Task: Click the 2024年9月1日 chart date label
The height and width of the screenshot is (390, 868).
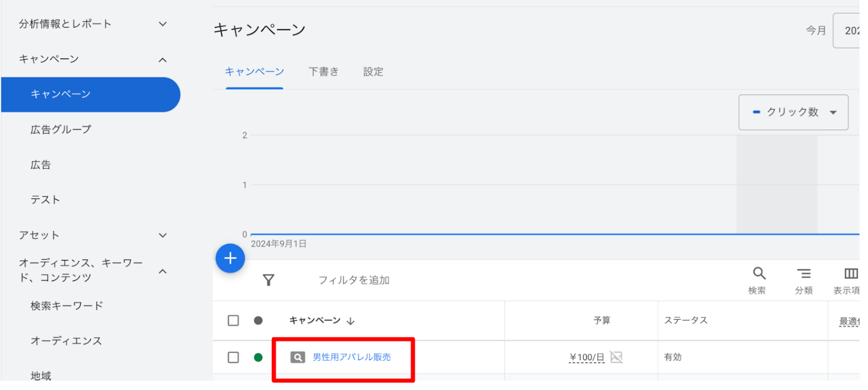Action: tap(279, 244)
